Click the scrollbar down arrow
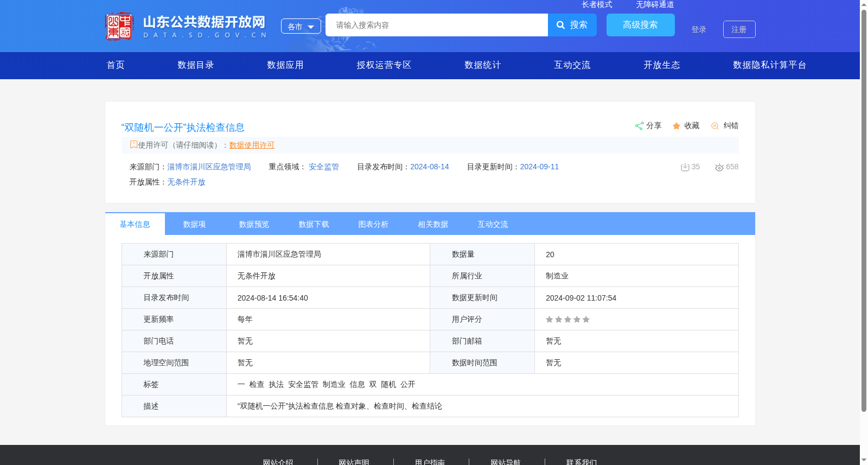The height and width of the screenshot is (465, 868). tap(864, 460)
